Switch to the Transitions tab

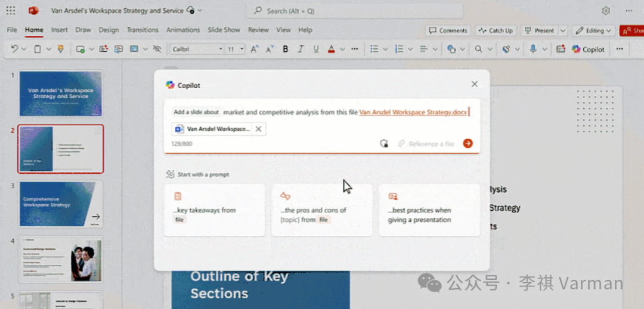tap(143, 30)
